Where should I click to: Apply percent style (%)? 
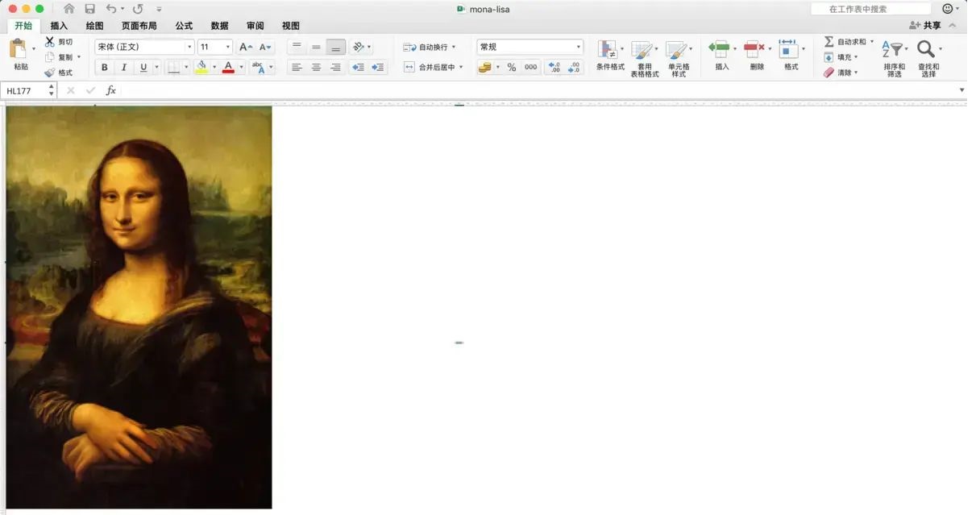point(511,68)
